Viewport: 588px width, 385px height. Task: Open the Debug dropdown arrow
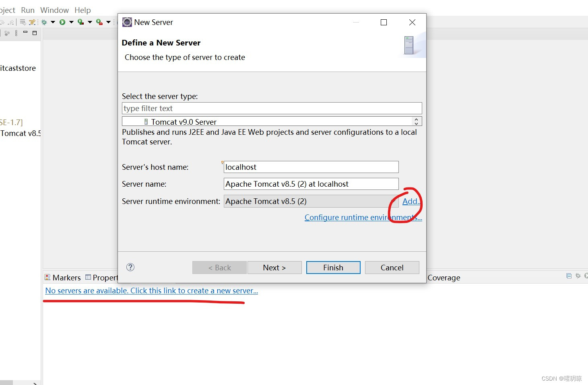click(53, 22)
